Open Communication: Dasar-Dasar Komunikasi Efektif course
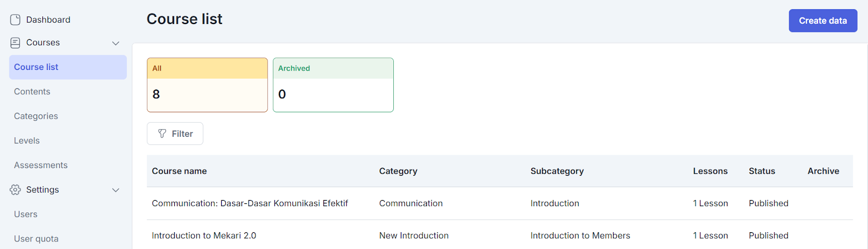Screen dimensions: 868x249 (250, 203)
